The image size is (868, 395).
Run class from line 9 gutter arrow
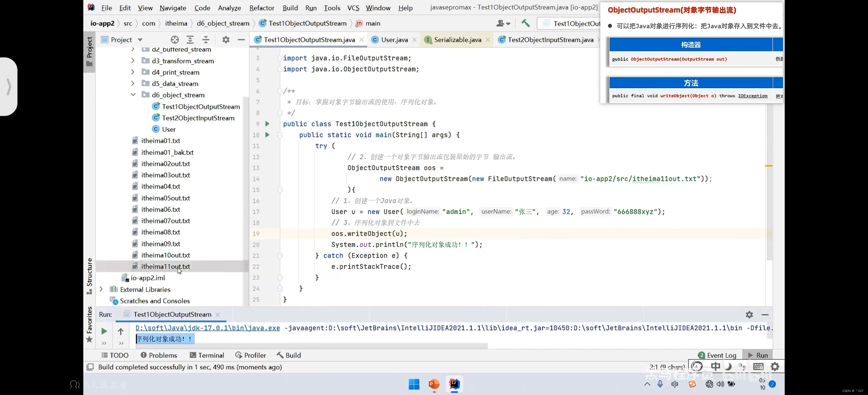tap(267, 124)
